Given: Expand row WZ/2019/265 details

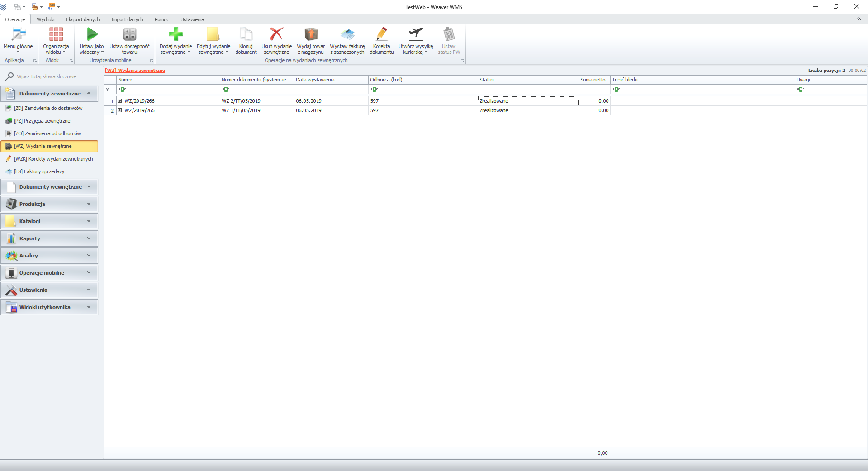Looking at the screenshot, I should (120, 110).
